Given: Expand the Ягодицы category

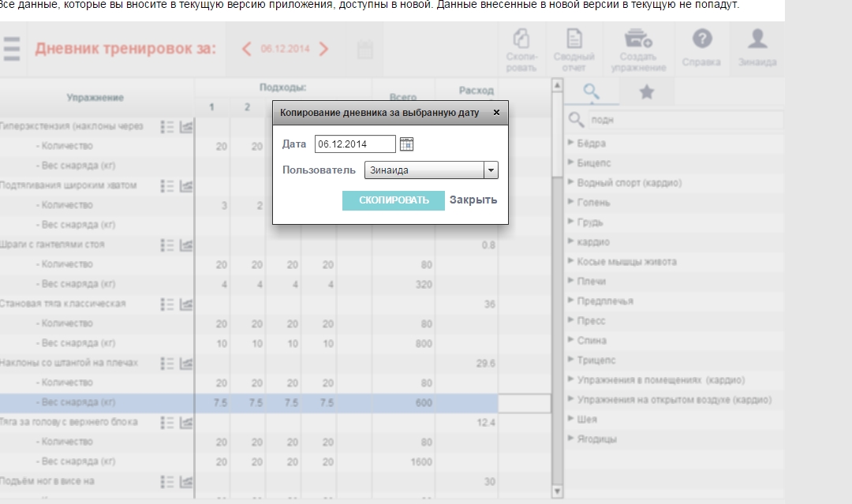Looking at the screenshot, I should pos(596,439).
